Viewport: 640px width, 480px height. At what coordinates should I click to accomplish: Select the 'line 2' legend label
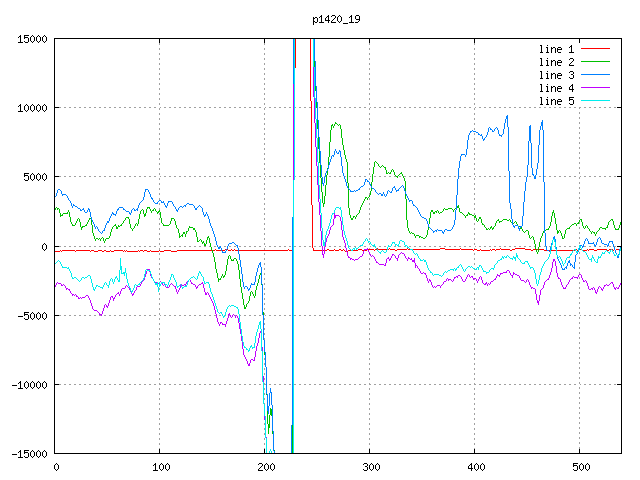pos(556,62)
